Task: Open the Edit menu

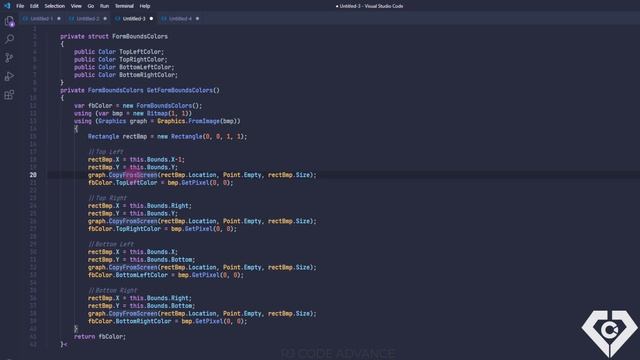Action: [x=34, y=6]
